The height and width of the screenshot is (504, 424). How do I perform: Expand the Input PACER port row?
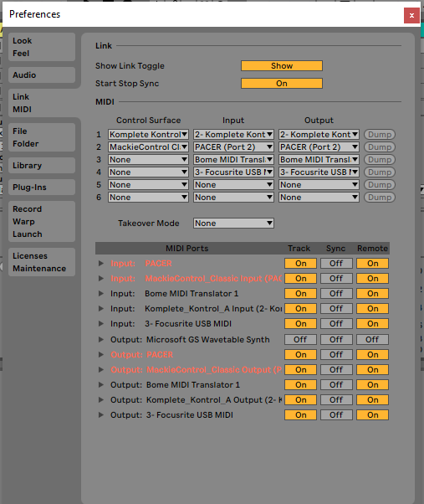click(101, 263)
